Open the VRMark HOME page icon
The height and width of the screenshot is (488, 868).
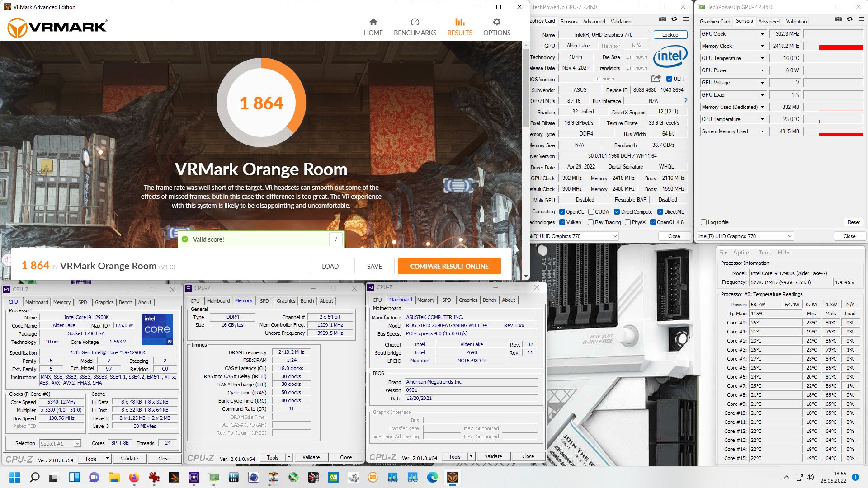click(x=373, y=22)
